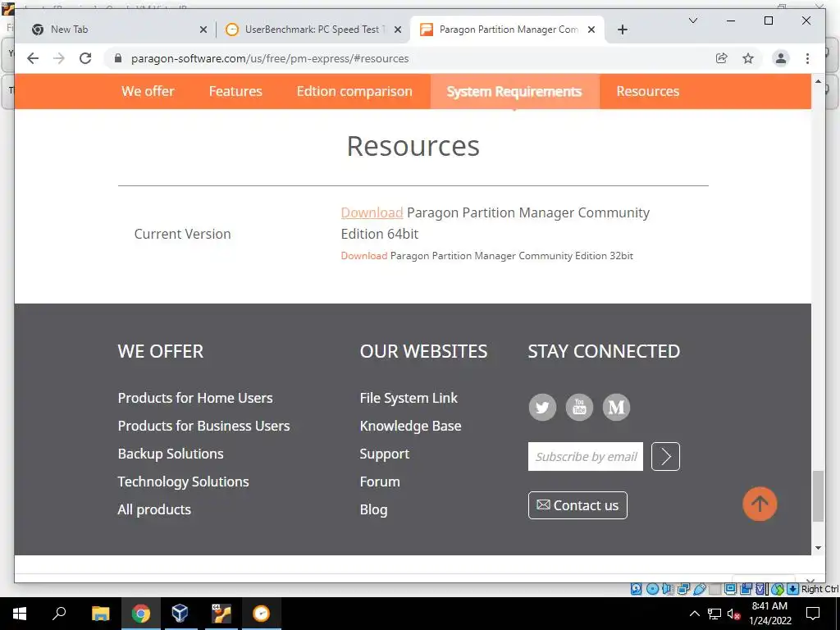Click VirtualBox hard disk status icon
840x630 pixels.
coord(636,589)
